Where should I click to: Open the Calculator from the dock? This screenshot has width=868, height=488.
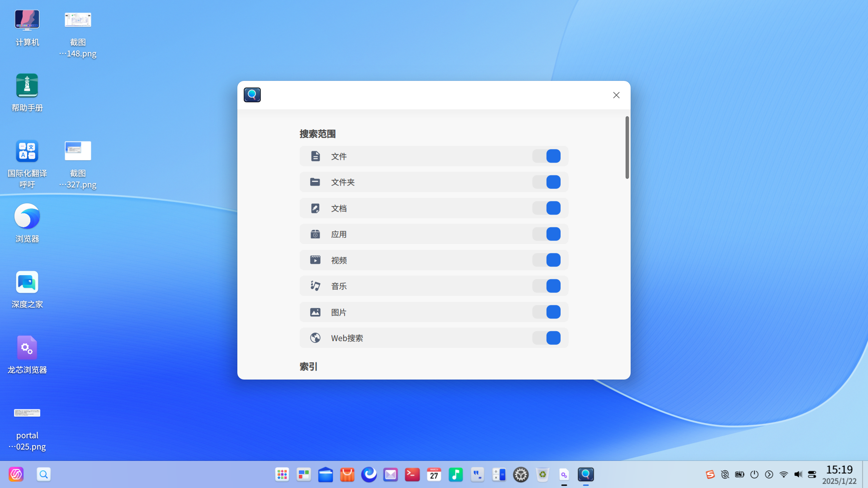[x=499, y=474]
